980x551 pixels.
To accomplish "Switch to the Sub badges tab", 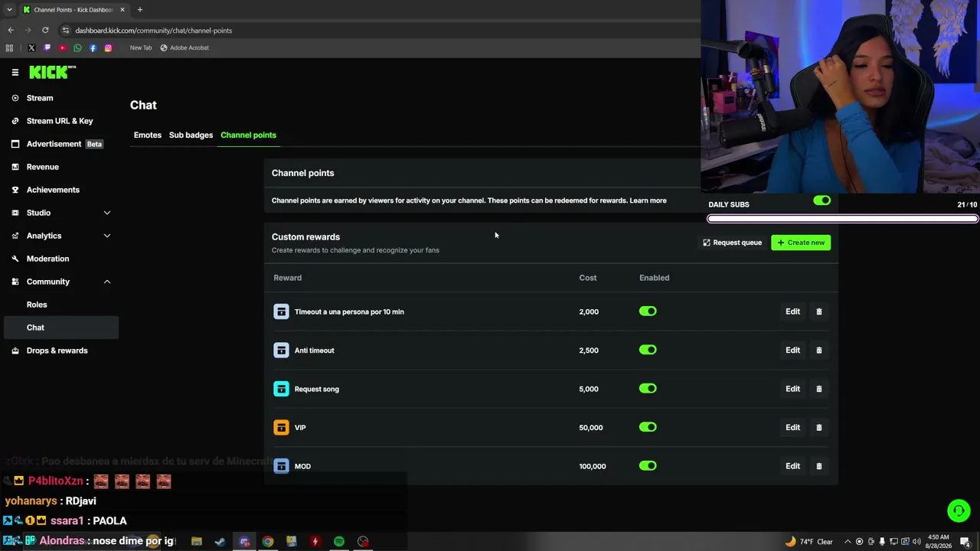I will [x=191, y=135].
